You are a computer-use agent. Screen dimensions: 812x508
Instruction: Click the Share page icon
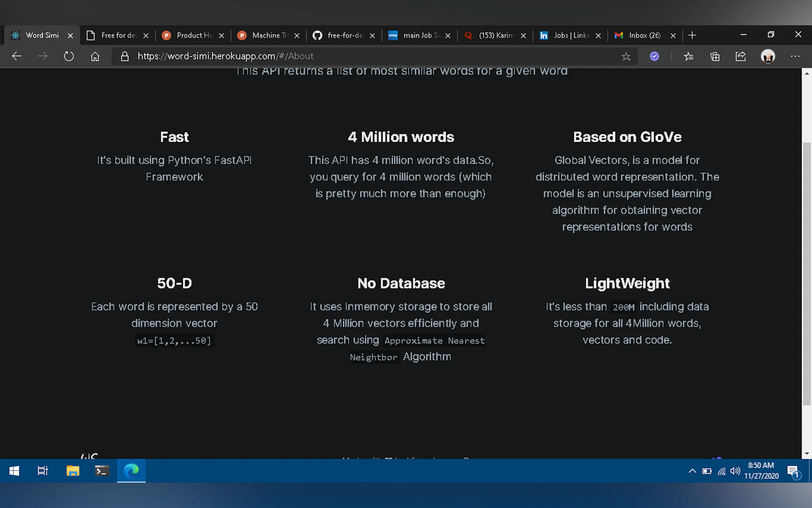(x=740, y=56)
